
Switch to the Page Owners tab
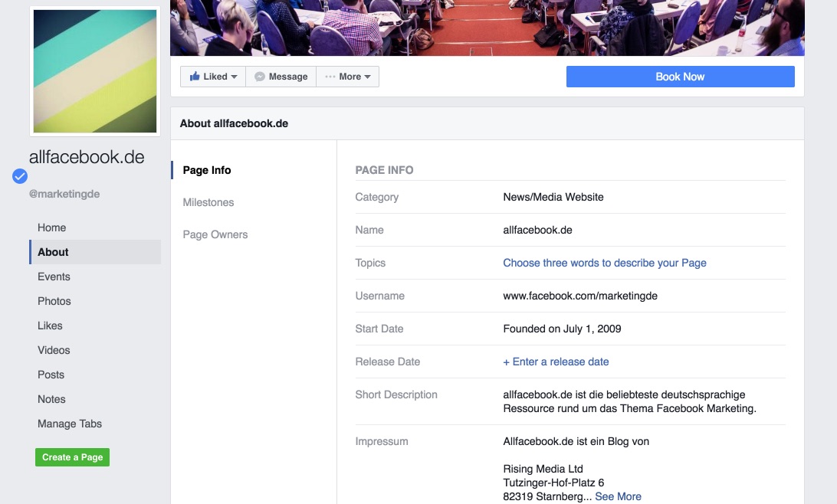[x=215, y=234]
